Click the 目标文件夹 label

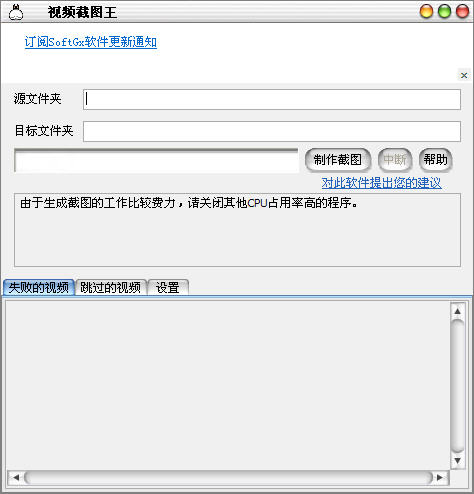(44, 131)
